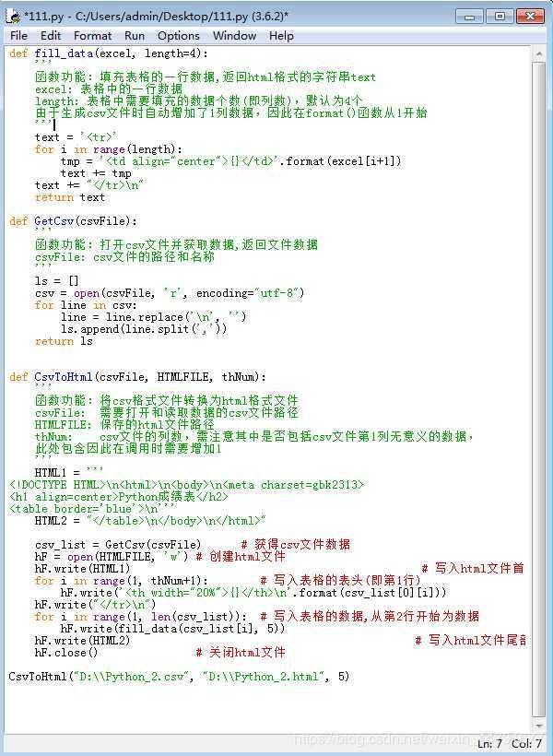Minimize the 111.py window
Screen dimensions: 553x756
coord(470,17)
